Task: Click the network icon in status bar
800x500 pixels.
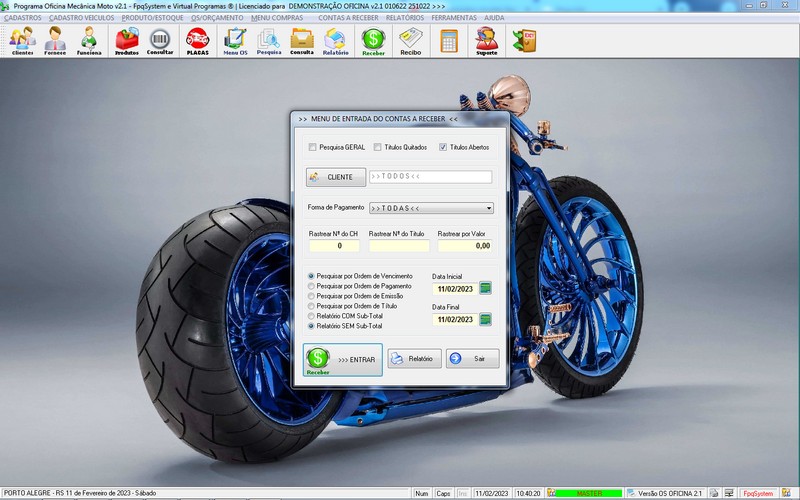Action: tap(729, 493)
